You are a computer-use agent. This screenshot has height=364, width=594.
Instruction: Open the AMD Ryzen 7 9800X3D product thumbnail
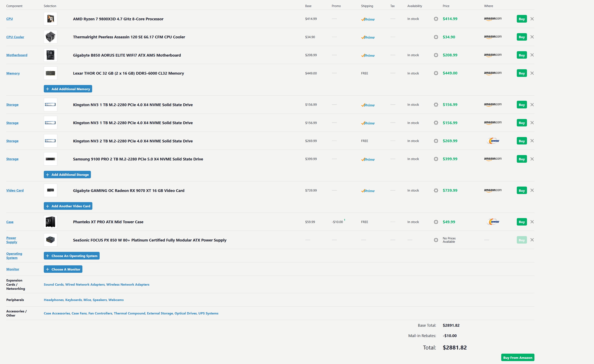coord(50,19)
